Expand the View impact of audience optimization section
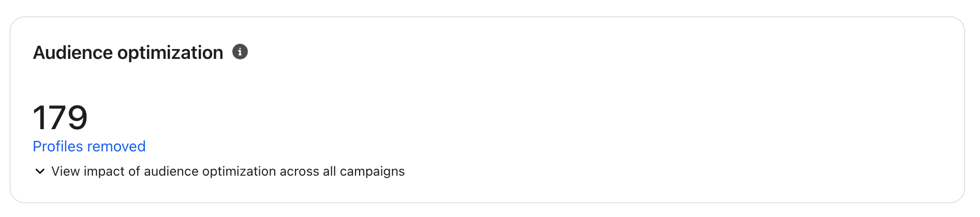This screenshot has height=217, width=980. click(x=228, y=172)
